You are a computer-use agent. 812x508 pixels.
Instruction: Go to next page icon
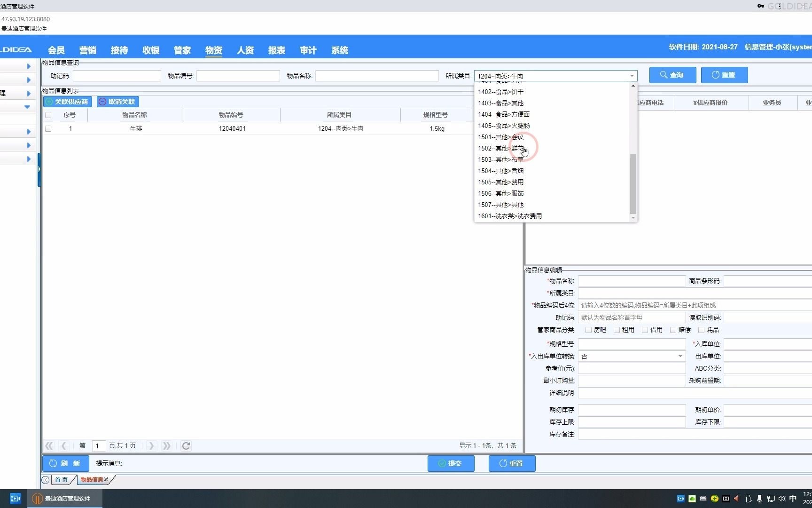click(x=151, y=445)
